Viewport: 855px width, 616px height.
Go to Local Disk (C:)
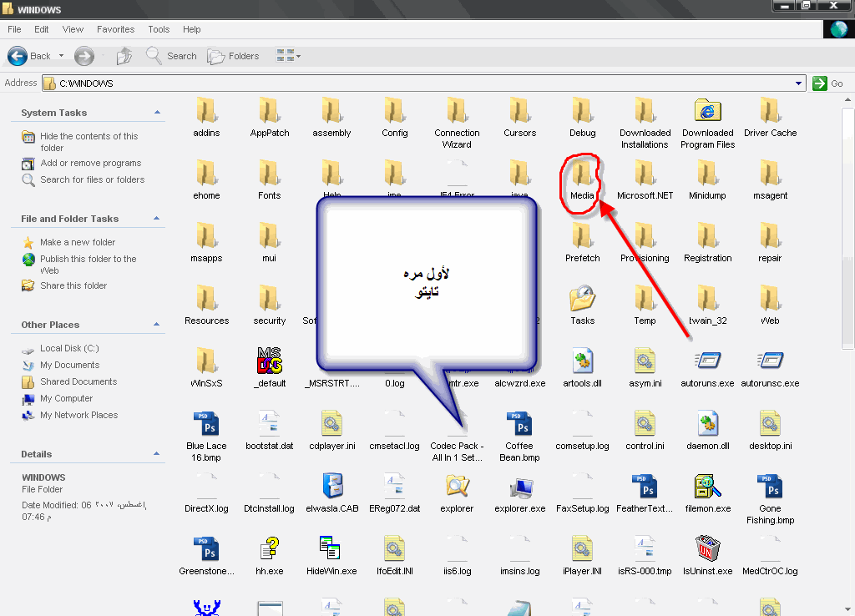69,348
